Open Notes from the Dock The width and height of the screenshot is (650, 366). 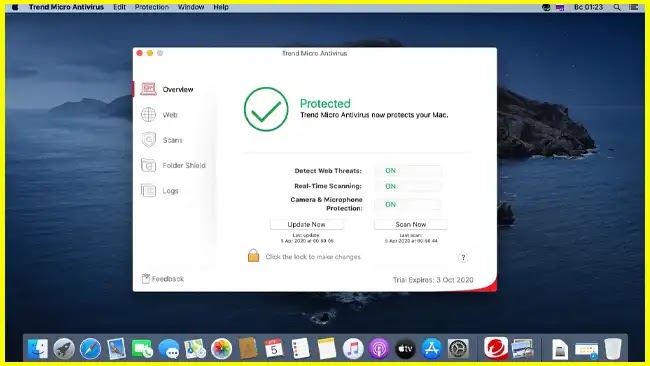327,348
